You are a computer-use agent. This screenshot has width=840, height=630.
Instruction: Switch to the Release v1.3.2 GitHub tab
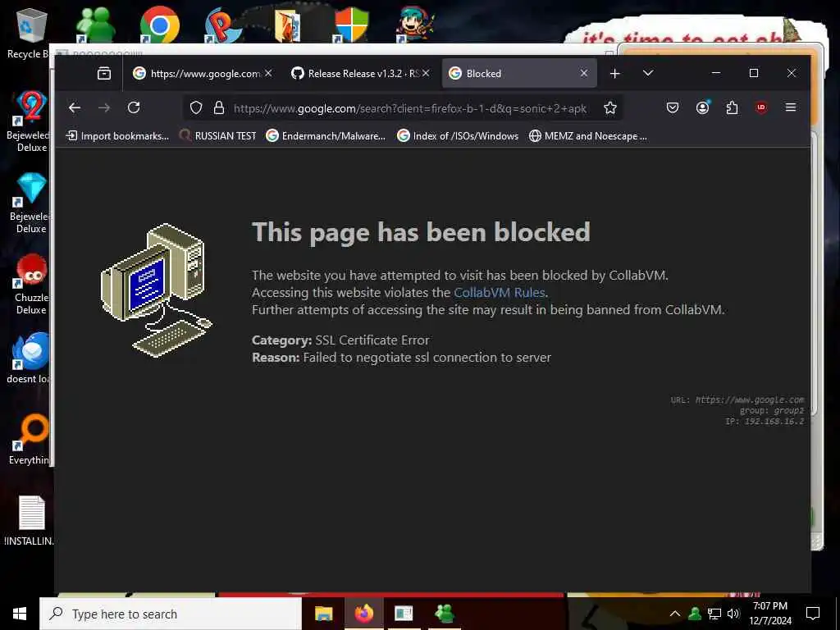pos(355,73)
